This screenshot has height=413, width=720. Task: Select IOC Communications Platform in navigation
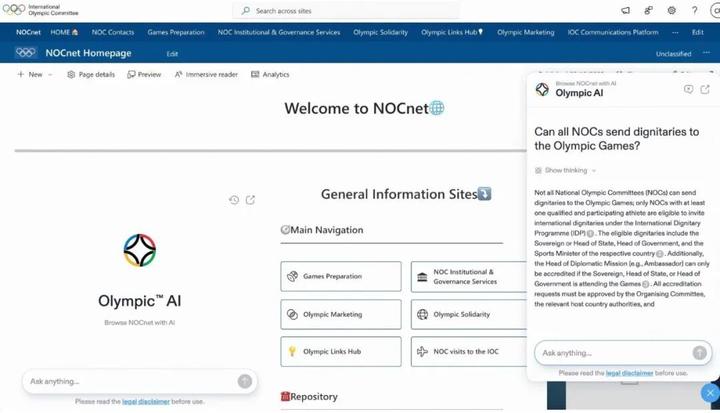point(613,32)
